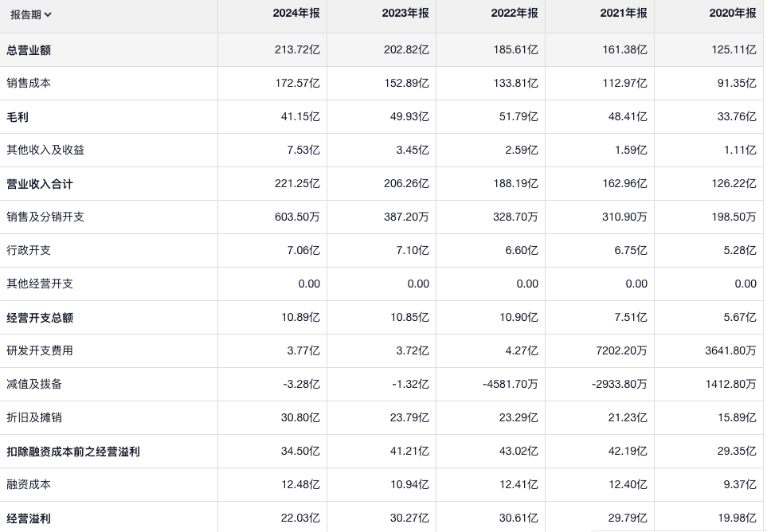Click the 毛利 row label
767x532 pixels.
18,117
